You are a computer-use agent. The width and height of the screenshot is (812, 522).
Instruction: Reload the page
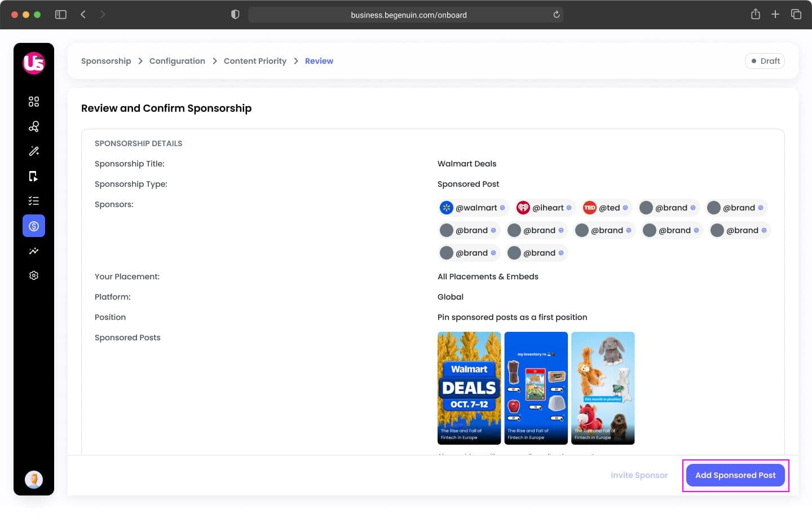[557, 15]
